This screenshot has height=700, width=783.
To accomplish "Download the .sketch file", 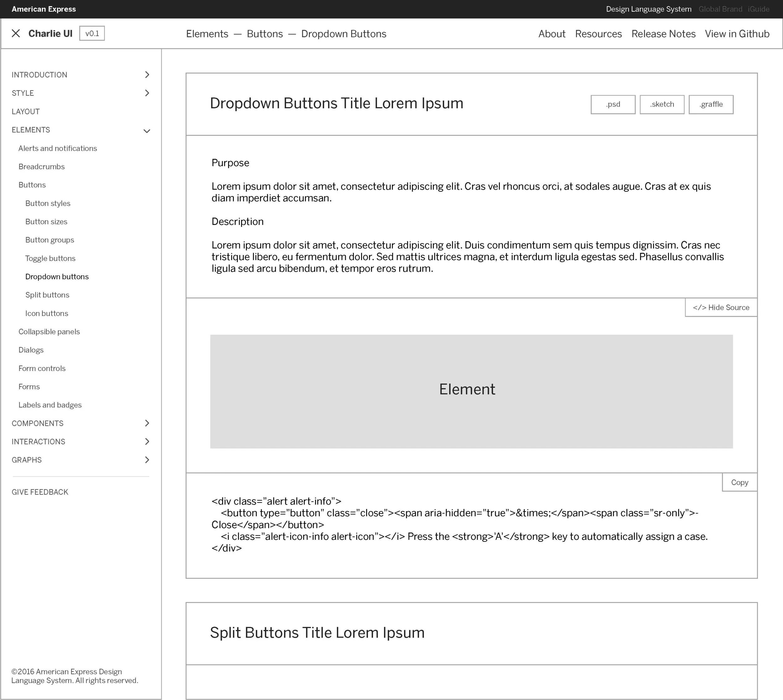I will tap(662, 104).
